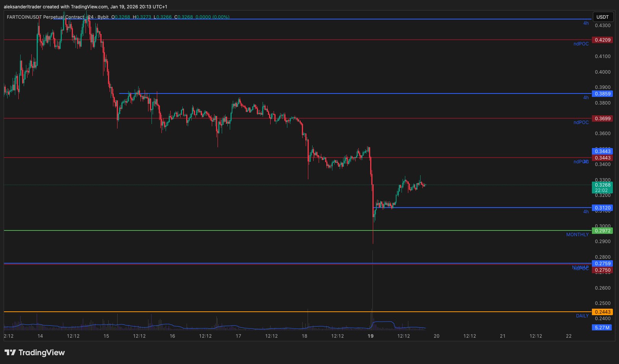
Task: Select the open value O0.3268
Action: click(121, 17)
